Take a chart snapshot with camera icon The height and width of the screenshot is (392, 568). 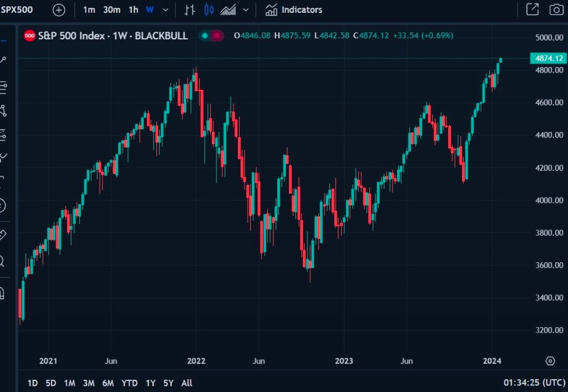pos(555,9)
